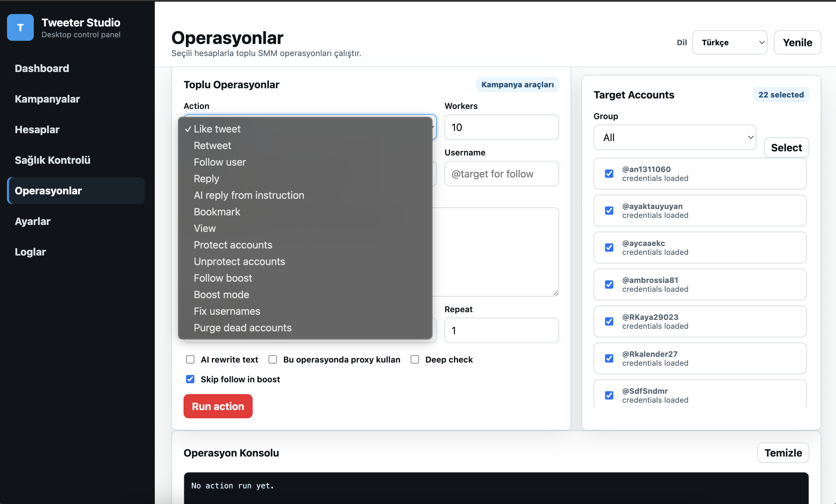Start the operation with Run action

point(218,406)
